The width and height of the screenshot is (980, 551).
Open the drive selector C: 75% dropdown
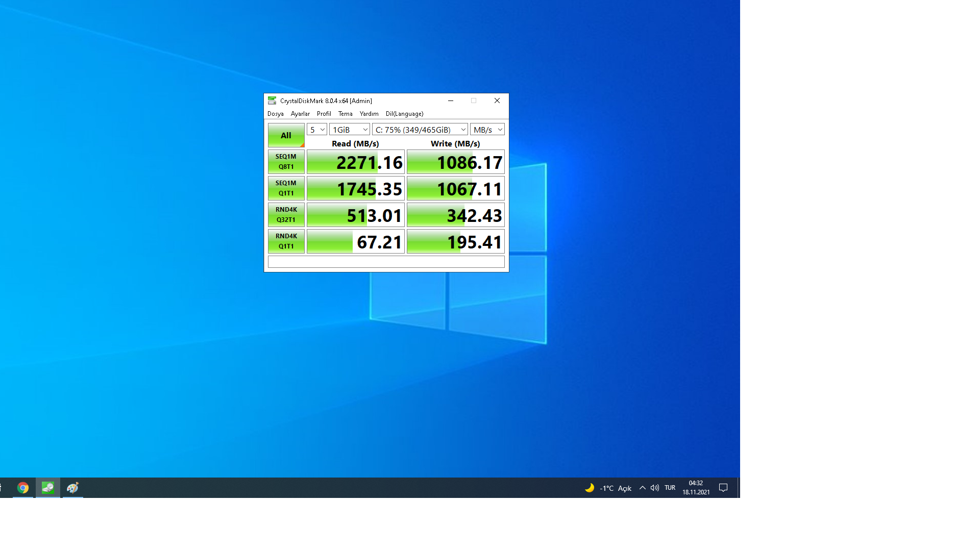coord(420,130)
